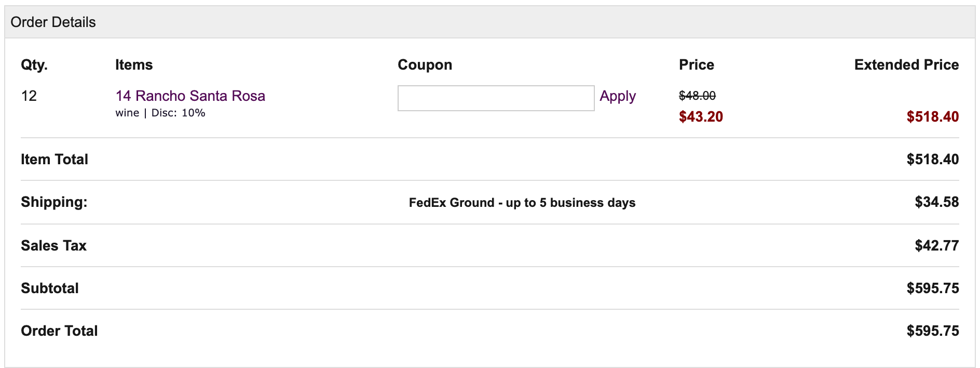The width and height of the screenshot is (980, 368).
Task: Click the Extended Price column header
Action: coord(906,64)
